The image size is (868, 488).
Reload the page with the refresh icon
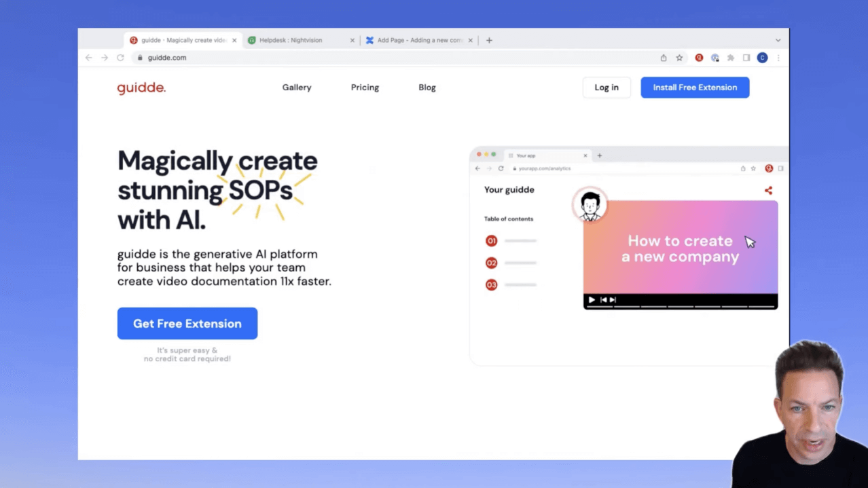[x=120, y=58]
